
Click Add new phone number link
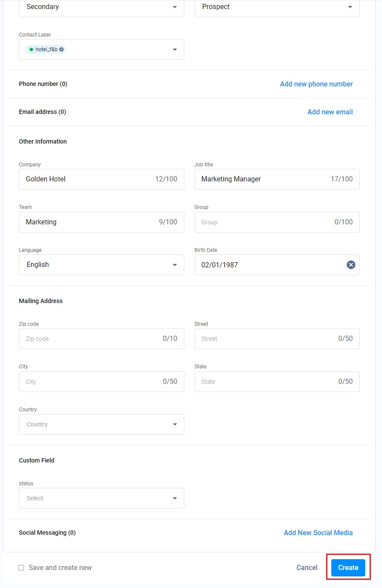point(316,84)
